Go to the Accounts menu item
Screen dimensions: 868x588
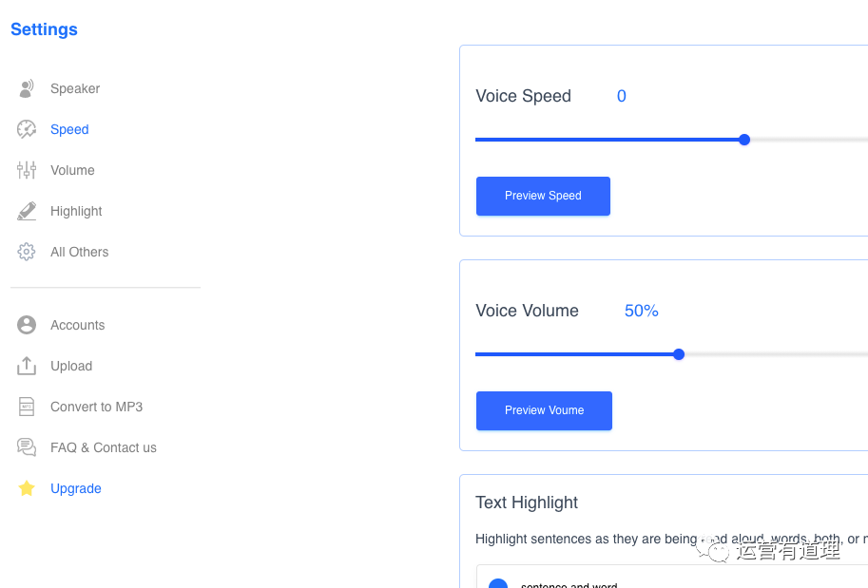point(77,325)
